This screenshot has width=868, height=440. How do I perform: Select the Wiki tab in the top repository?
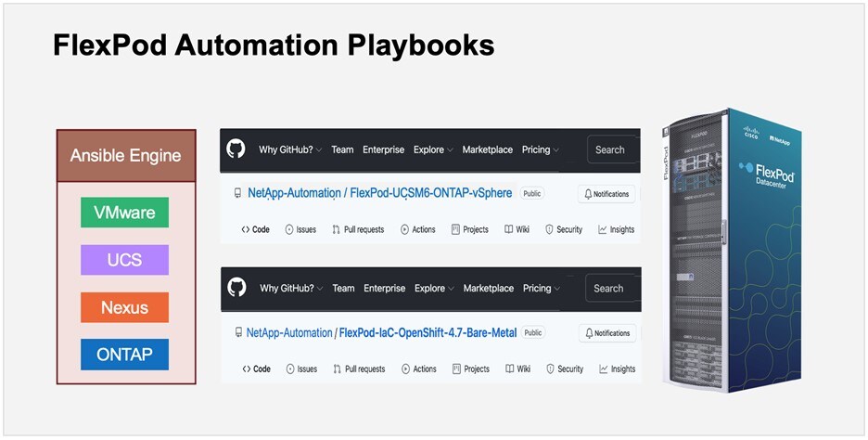(515, 229)
